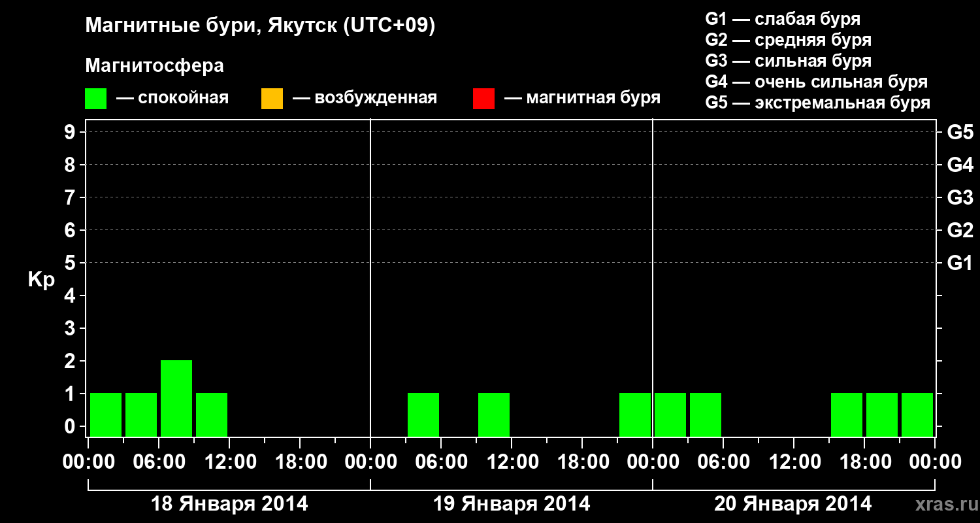Click the 'G4 — очень сильная буря' legend line

817,82
